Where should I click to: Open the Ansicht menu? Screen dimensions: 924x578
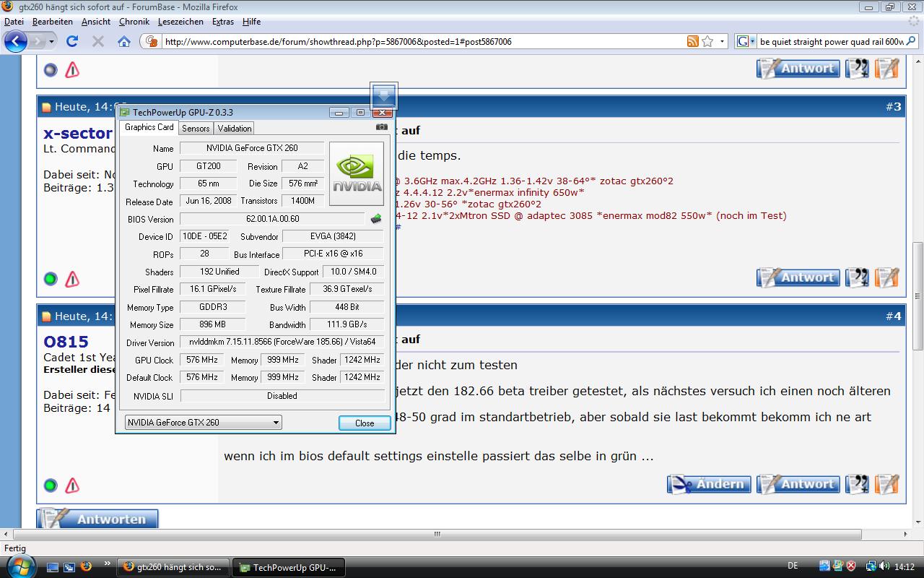click(x=96, y=22)
